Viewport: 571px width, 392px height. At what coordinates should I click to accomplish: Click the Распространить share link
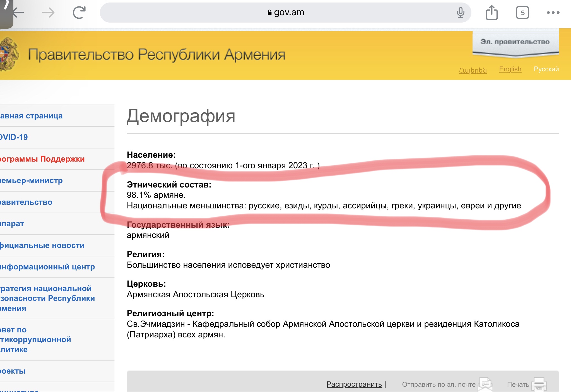354,384
